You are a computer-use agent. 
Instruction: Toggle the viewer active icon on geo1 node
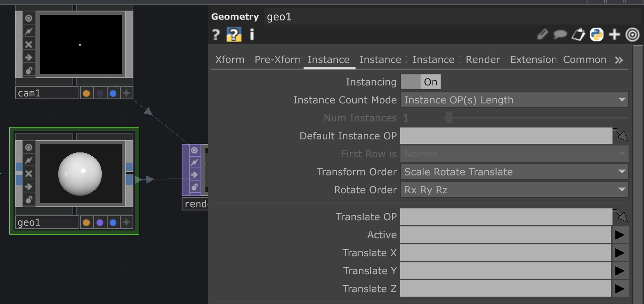pos(29,148)
